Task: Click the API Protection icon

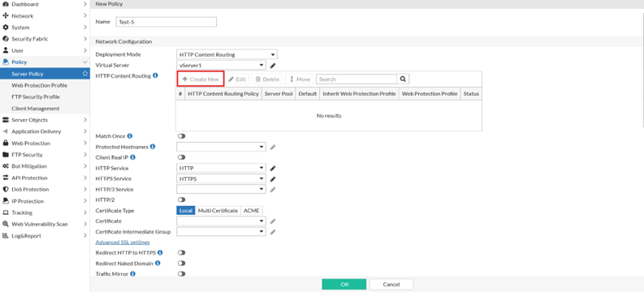Action: (6, 178)
